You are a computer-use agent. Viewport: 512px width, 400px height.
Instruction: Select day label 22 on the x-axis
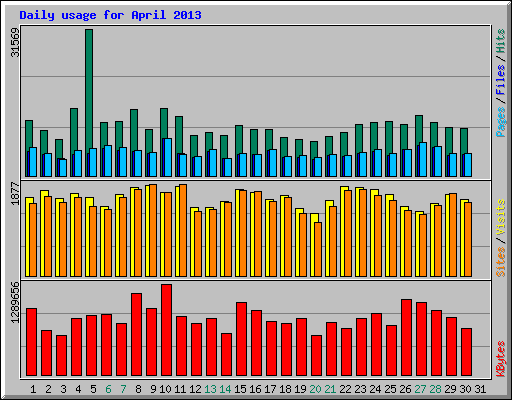345,389
